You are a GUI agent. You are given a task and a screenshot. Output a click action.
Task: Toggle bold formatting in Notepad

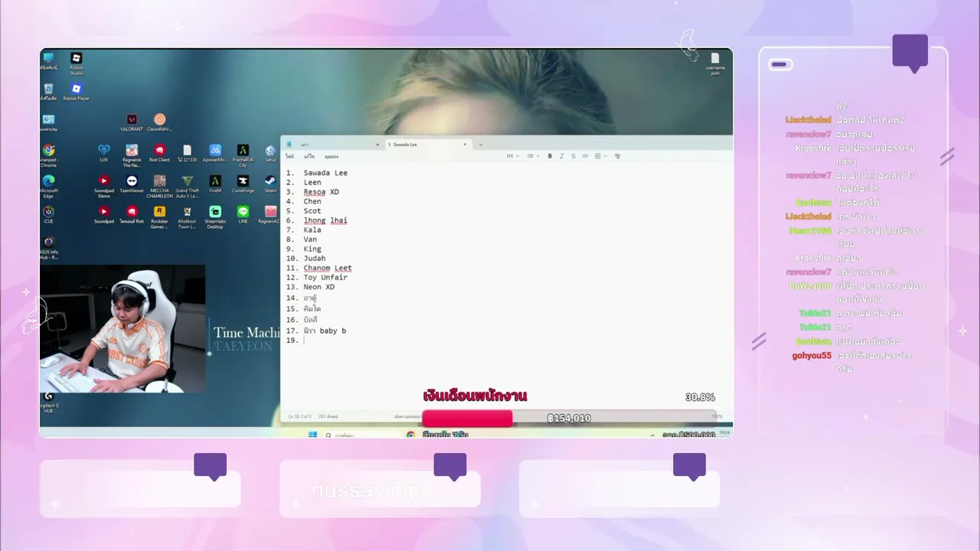pos(550,156)
